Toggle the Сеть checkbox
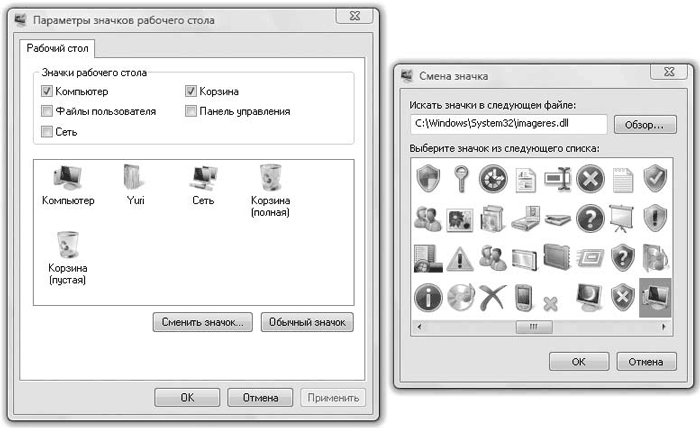Image resolution: width=700 pixels, height=428 pixels. coord(48,131)
